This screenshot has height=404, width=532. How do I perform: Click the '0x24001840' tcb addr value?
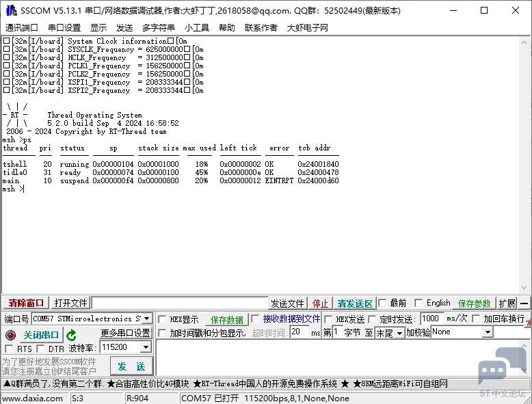pos(318,164)
